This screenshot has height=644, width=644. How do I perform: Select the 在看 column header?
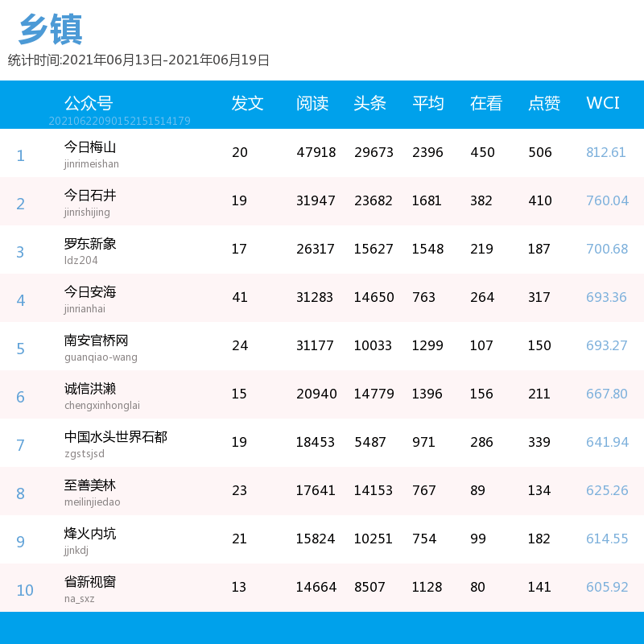pos(486,103)
